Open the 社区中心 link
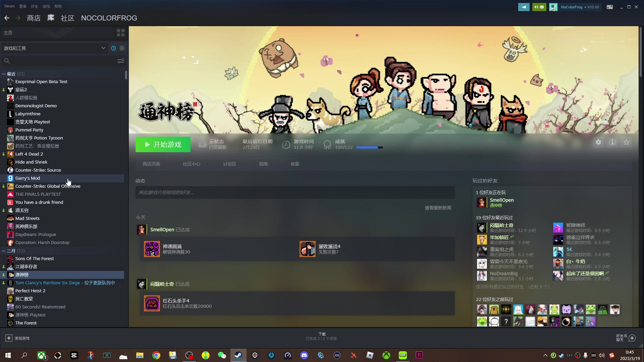 click(x=192, y=164)
